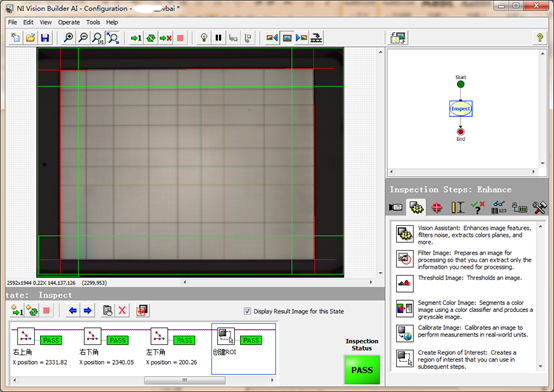The height and width of the screenshot is (392, 554).
Task: Click the red Stop Inspection button in the toolbar
Action: [180, 38]
